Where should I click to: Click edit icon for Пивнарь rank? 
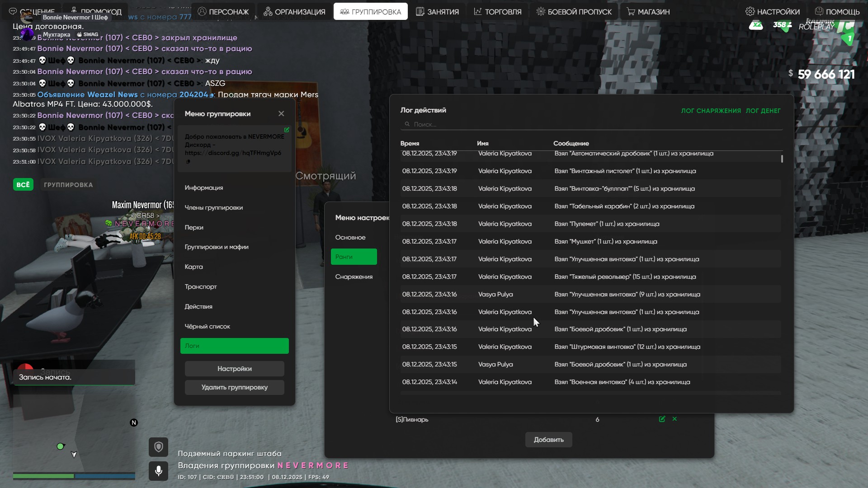(662, 419)
